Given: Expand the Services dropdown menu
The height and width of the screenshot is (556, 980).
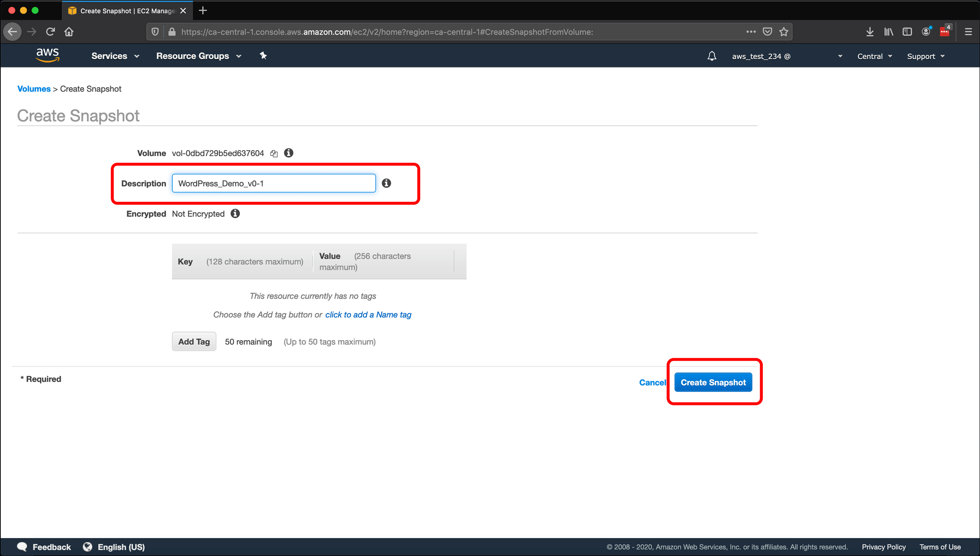Looking at the screenshot, I should click(x=115, y=56).
